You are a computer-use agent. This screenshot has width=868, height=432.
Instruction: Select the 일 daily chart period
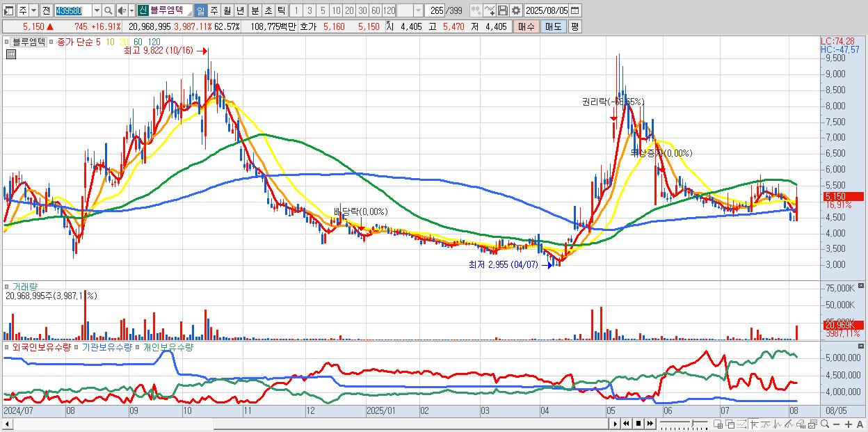click(x=200, y=10)
